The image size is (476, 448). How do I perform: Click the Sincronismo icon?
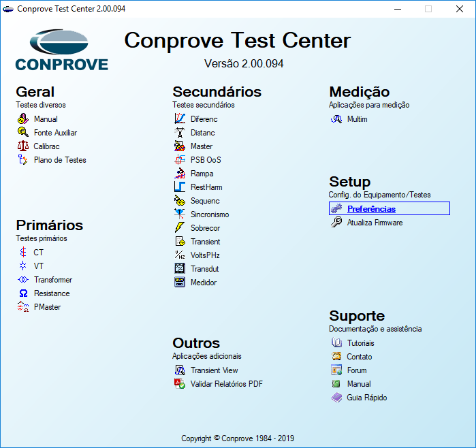coord(180,214)
